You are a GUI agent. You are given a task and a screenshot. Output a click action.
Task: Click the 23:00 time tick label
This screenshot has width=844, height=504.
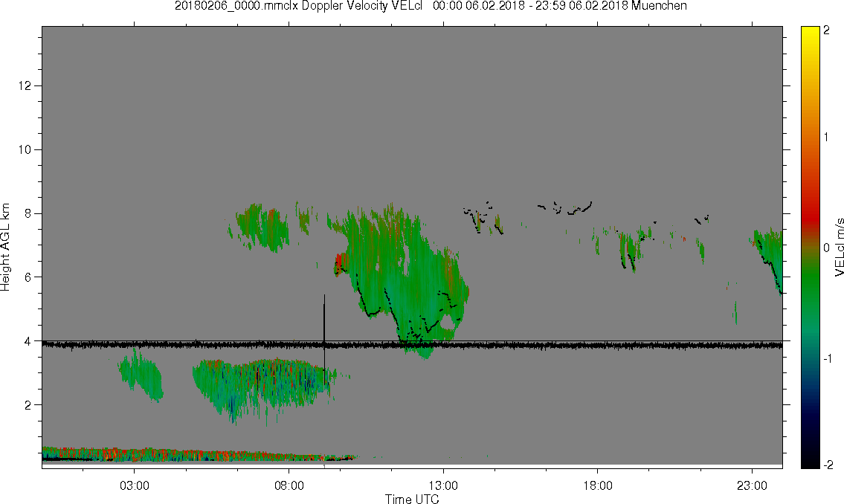[x=752, y=485]
